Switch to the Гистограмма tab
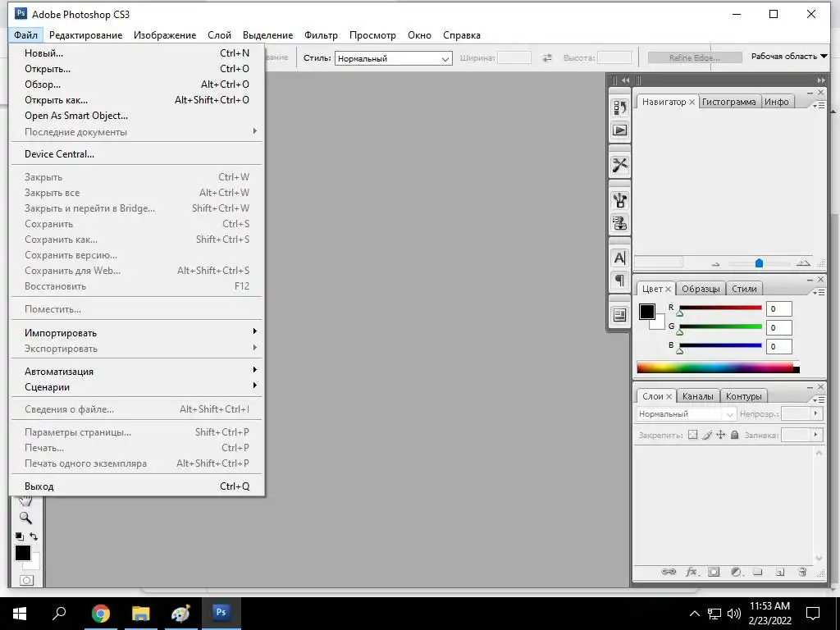The width and height of the screenshot is (840, 630). pyautogui.click(x=728, y=102)
